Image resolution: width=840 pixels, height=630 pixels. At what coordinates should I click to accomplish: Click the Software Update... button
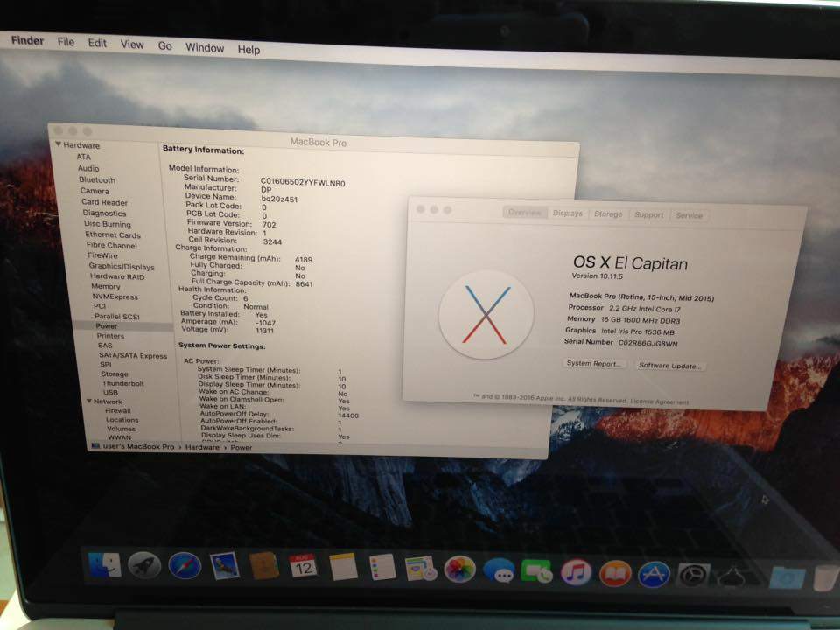click(x=669, y=366)
